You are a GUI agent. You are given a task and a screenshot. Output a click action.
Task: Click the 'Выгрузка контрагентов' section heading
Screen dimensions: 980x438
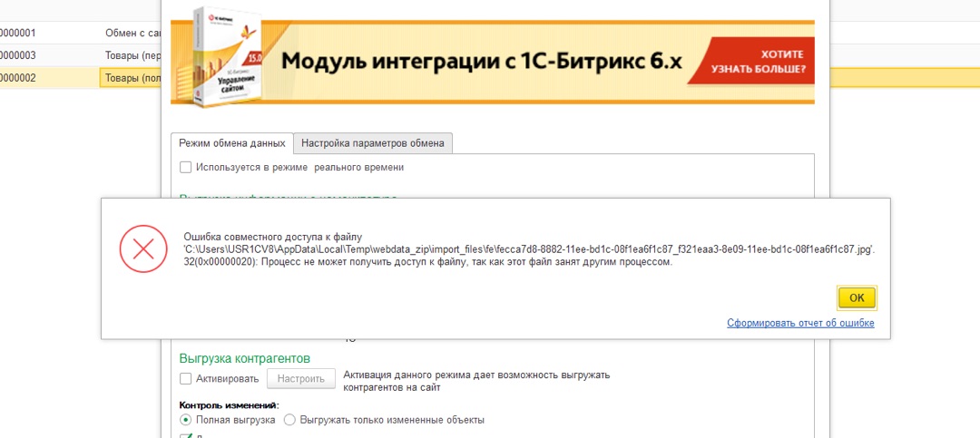[x=245, y=358]
